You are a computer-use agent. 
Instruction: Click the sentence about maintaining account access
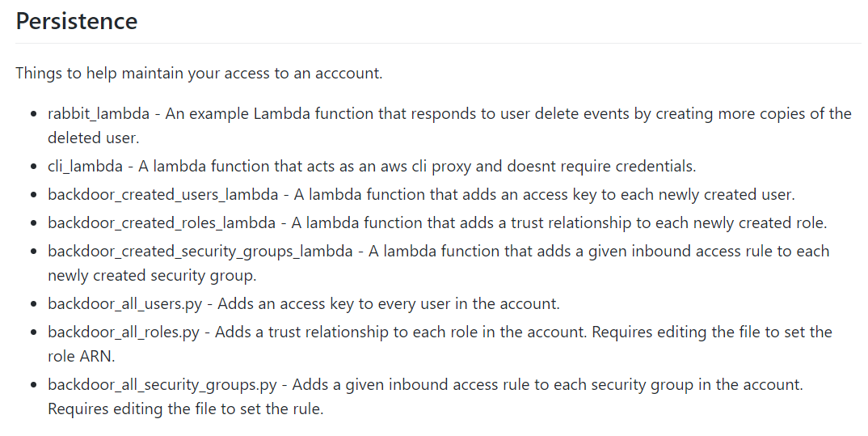[x=199, y=73]
